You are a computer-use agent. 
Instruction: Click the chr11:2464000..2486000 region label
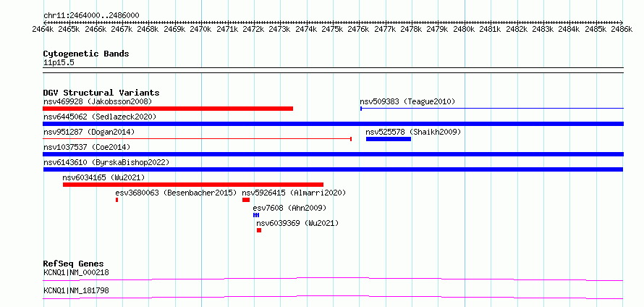tap(91, 16)
